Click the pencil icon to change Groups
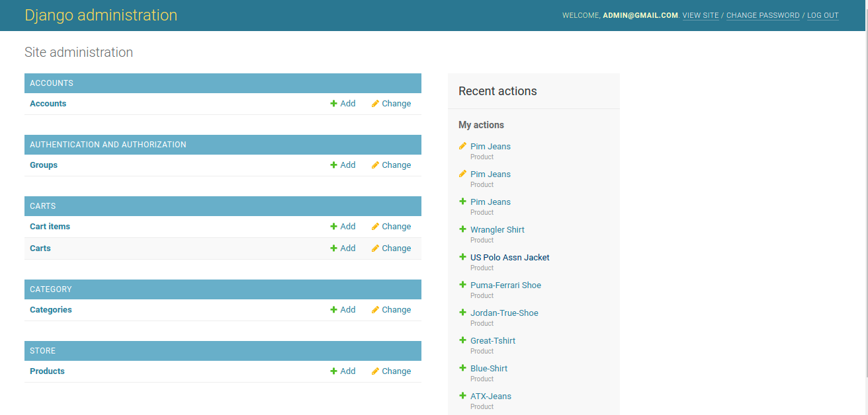The width and height of the screenshot is (868, 415). click(x=375, y=165)
